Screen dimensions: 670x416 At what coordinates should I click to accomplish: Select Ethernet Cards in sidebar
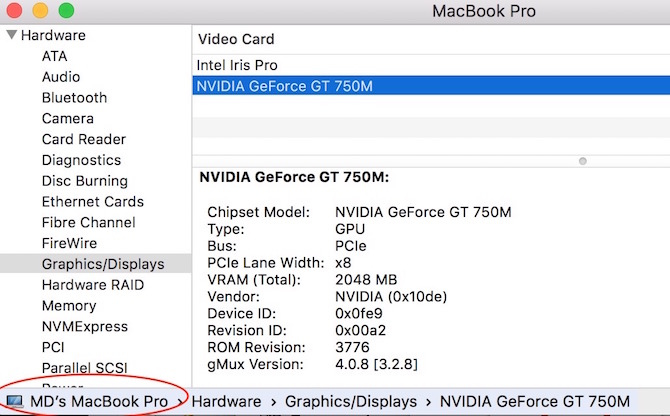[93, 202]
